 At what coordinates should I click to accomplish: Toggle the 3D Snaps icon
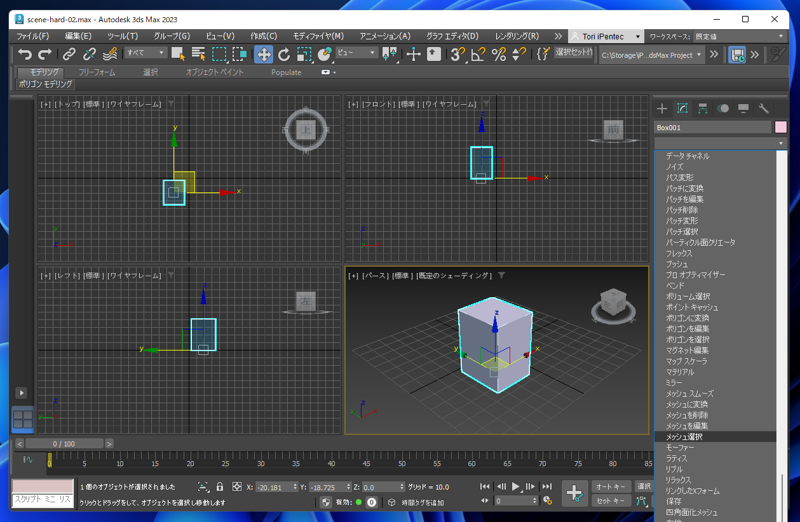point(458,54)
